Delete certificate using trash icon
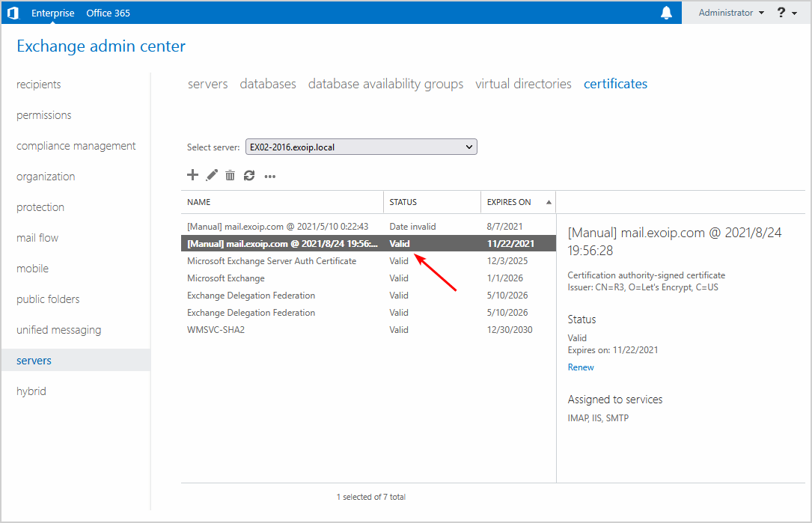This screenshot has width=812, height=523. point(230,176)
